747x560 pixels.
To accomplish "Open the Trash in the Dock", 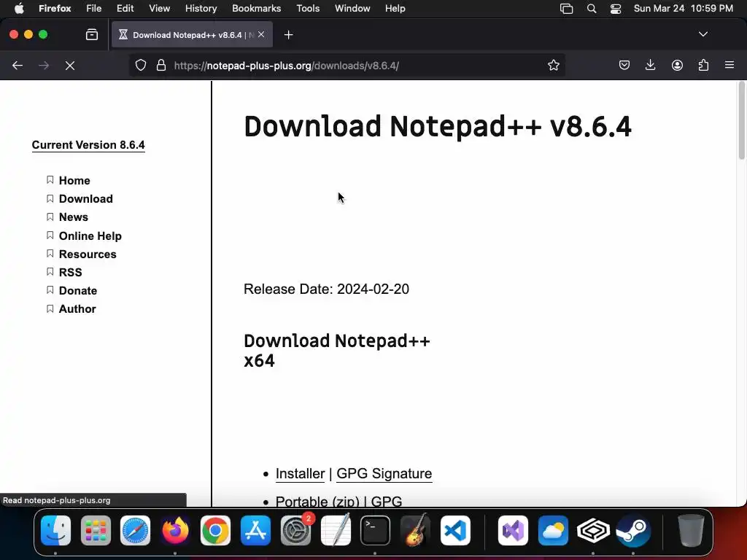I will tap(691, 531).
